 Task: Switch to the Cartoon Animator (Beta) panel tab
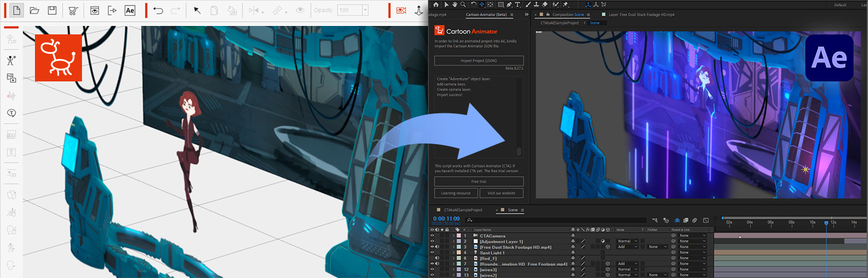point(488,14)
